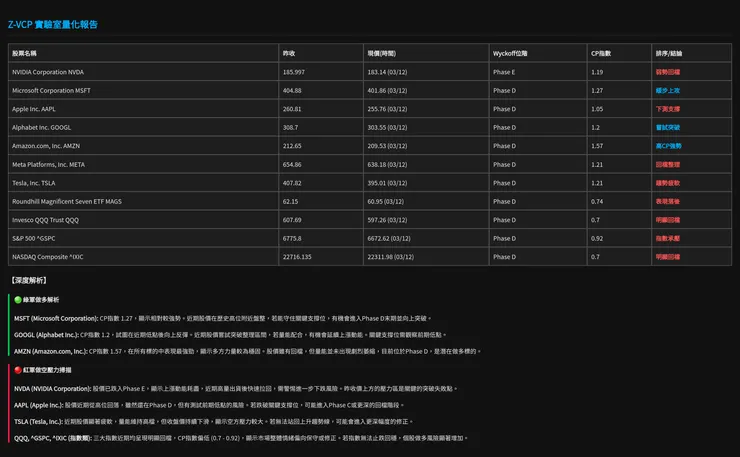The height and width of the screenshot is (457, 740).
Task: Click META previous close value 654.86
Action: coord(292,165)
